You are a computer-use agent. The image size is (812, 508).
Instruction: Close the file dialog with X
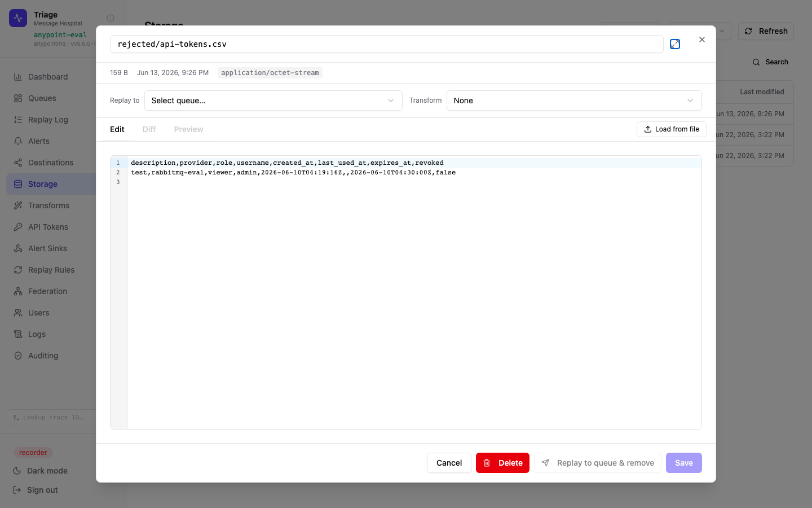702,40
